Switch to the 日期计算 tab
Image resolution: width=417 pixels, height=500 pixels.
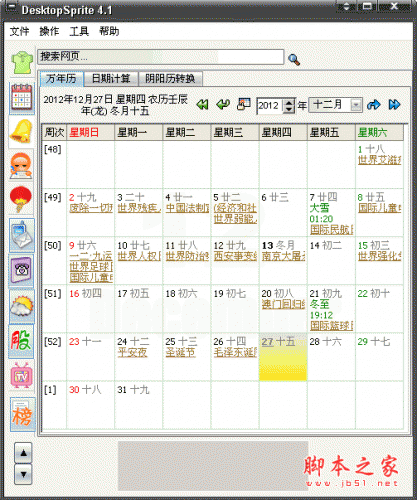coord(111,79)
